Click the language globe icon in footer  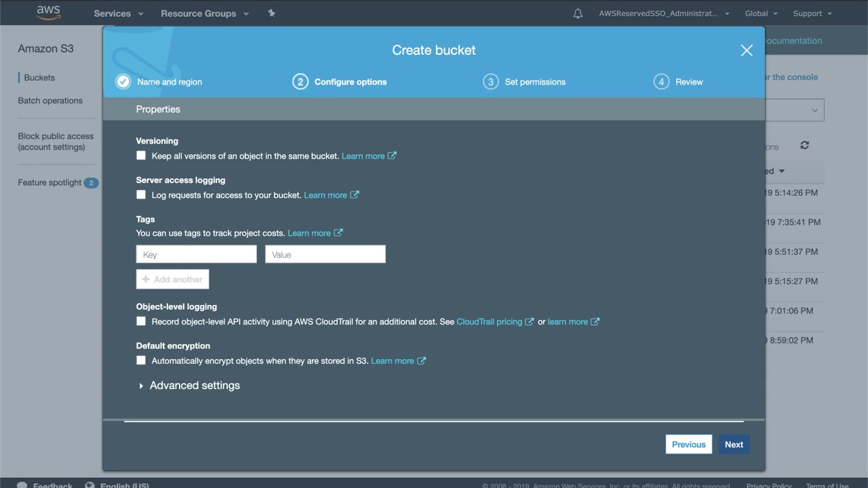click(x=90, y=485)
